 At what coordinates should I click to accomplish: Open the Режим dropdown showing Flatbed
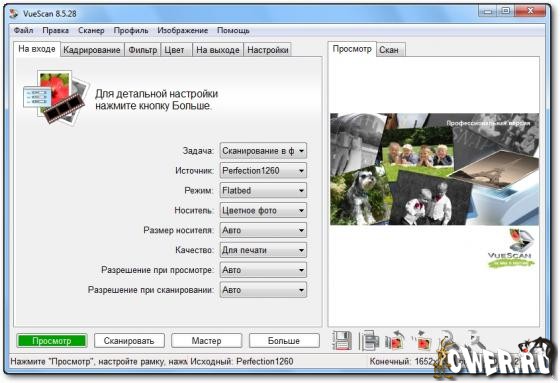point(263,190)
